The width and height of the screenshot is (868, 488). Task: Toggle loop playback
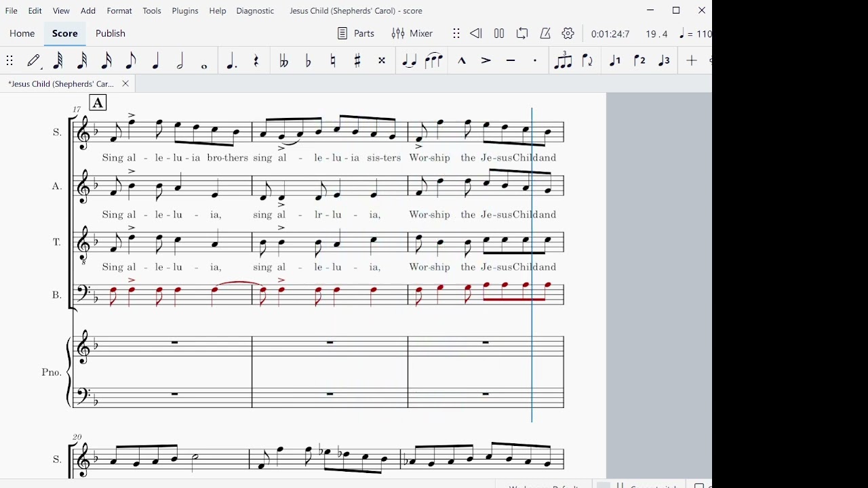click(x=522, y=33)
